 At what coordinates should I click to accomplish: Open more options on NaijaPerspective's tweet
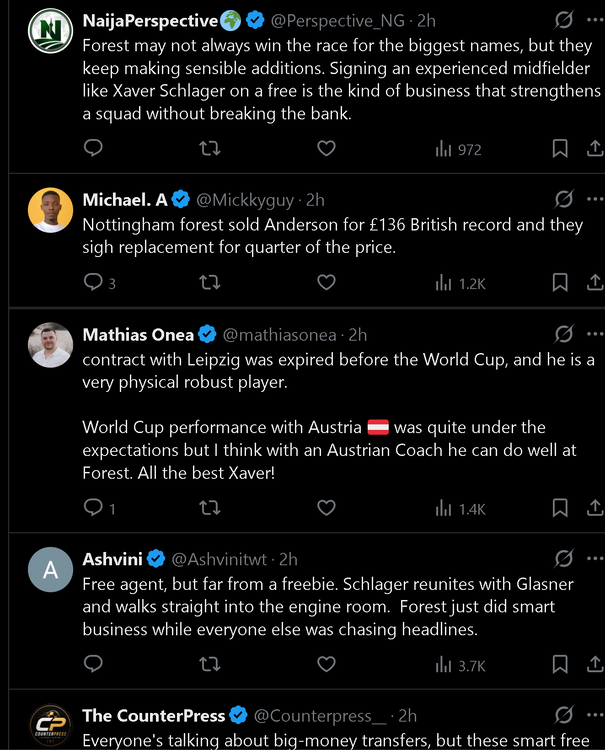(x=595, y=20)
